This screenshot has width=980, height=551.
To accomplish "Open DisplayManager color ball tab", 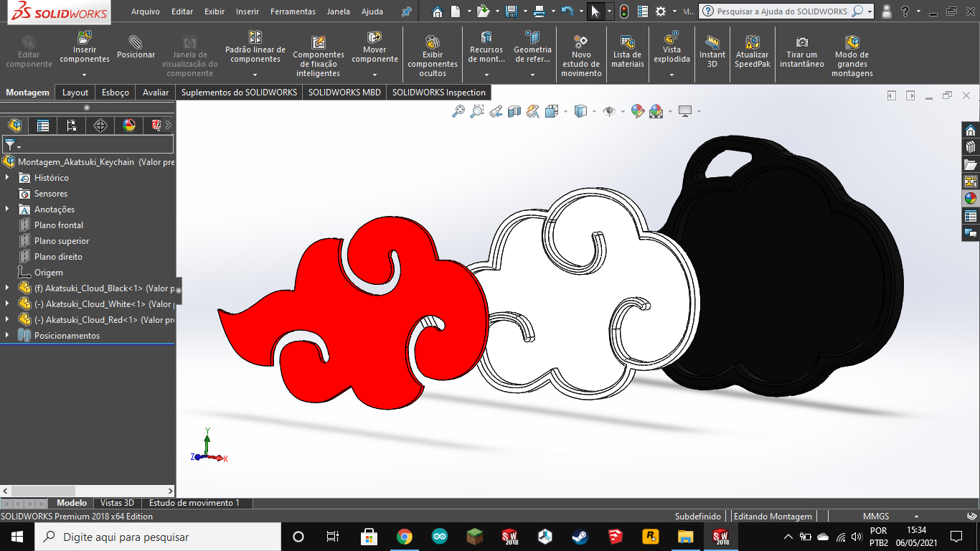I will [129, 126].
